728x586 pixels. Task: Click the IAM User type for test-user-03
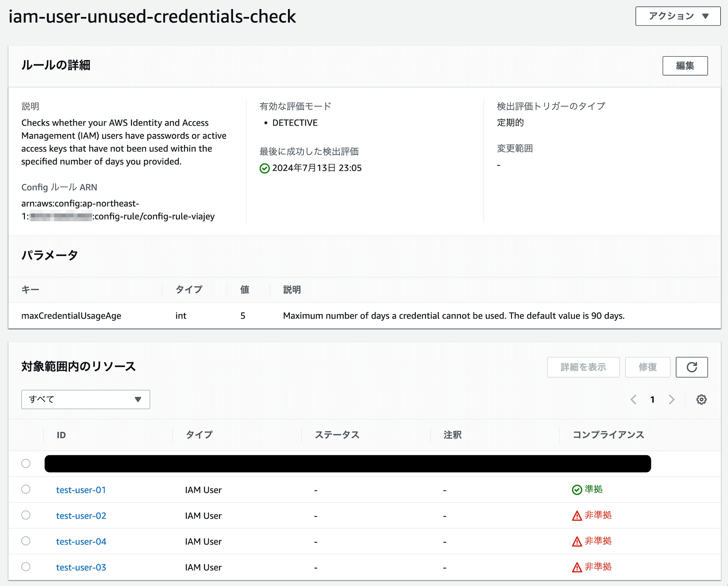pyautogui.click(x=203, y=567)
